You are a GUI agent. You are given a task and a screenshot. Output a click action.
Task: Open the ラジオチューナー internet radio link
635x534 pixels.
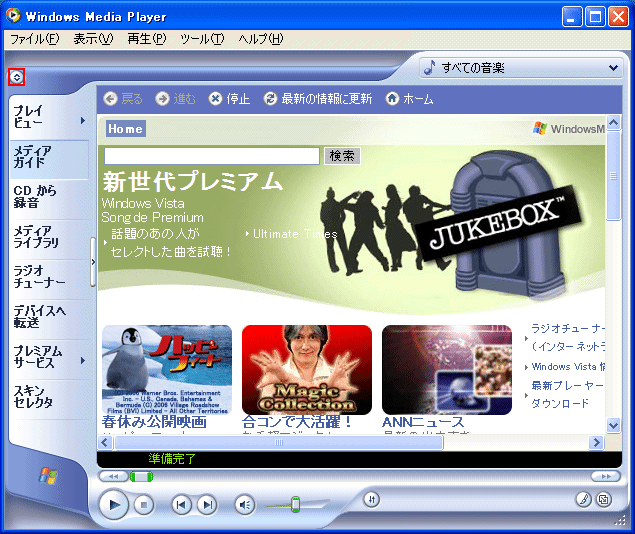point(568,337)
